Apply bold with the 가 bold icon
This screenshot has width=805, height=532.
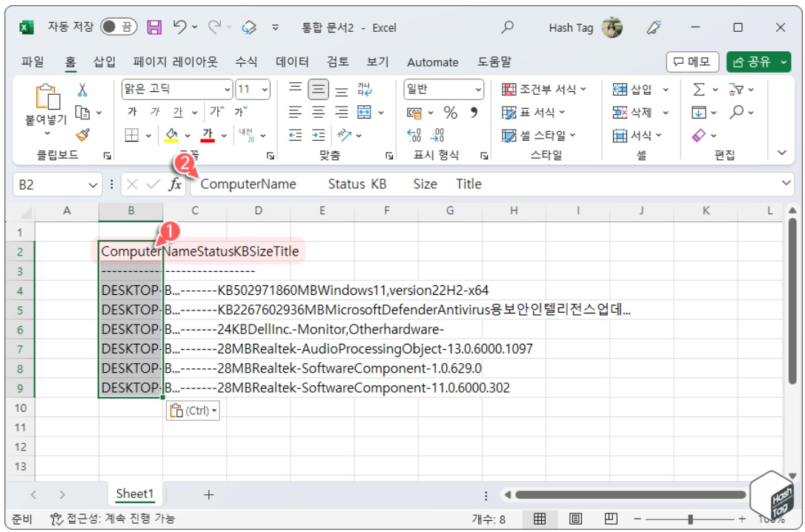(x=132, y=112)
